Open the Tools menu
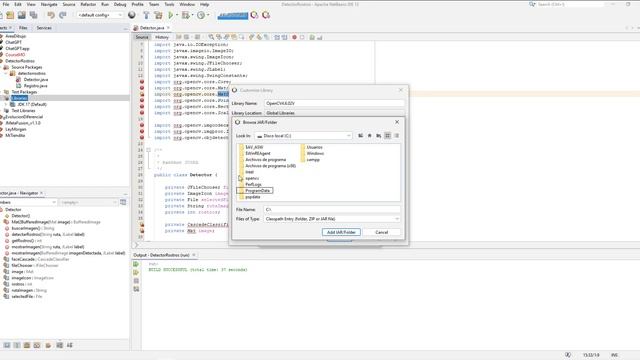The width and height of the screenshot is (640, 360). [169, 4]
